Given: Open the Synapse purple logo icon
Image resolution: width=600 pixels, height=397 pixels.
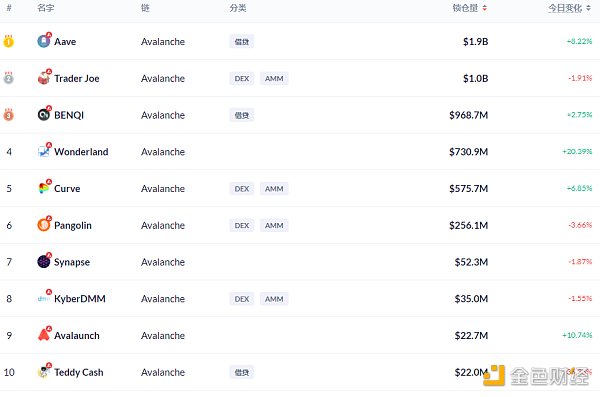Looking at the screenshot, I should pyautogui.click(x=44, y=261).
